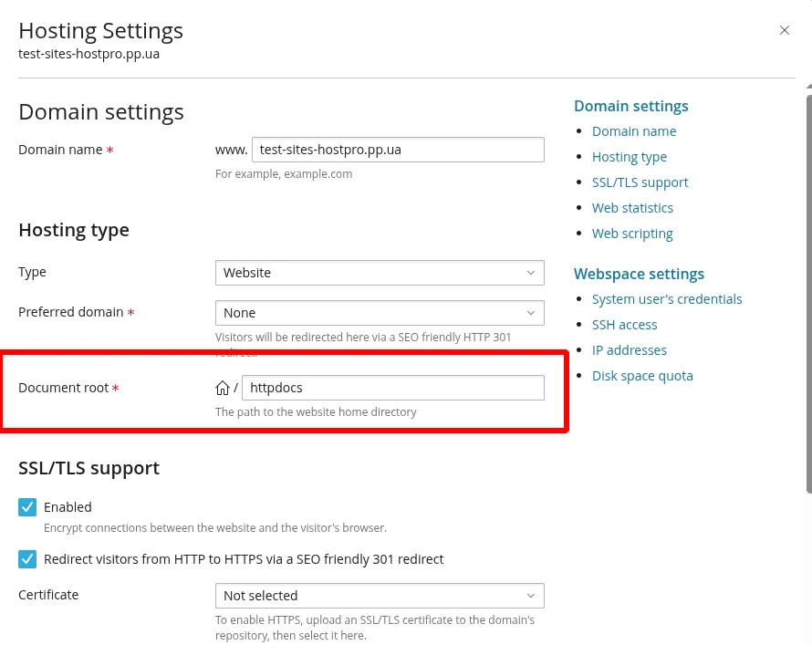The width and height of the screenshot is (812, 645).
Task: Select the Web scripting link
Action: coord(632,234)
